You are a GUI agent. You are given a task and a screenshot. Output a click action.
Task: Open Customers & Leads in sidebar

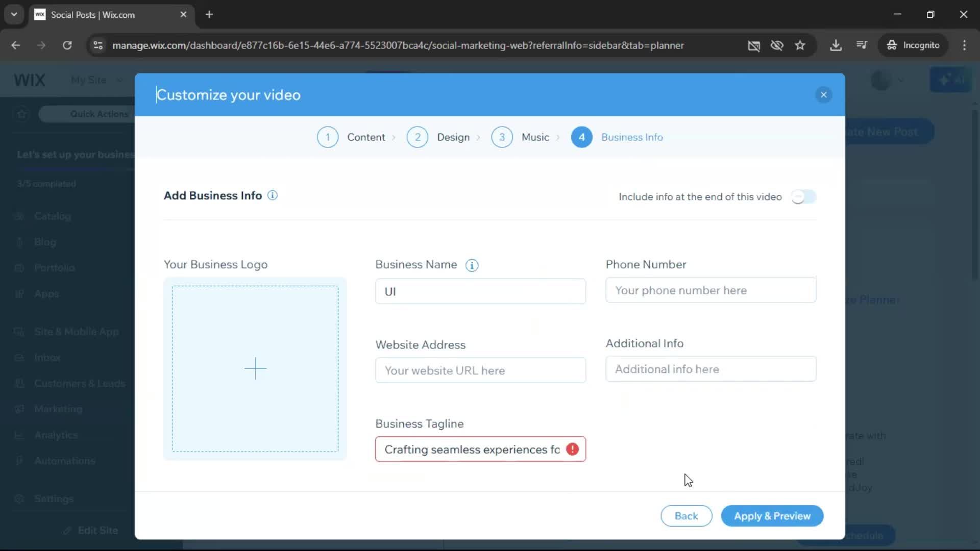(80, 383)
